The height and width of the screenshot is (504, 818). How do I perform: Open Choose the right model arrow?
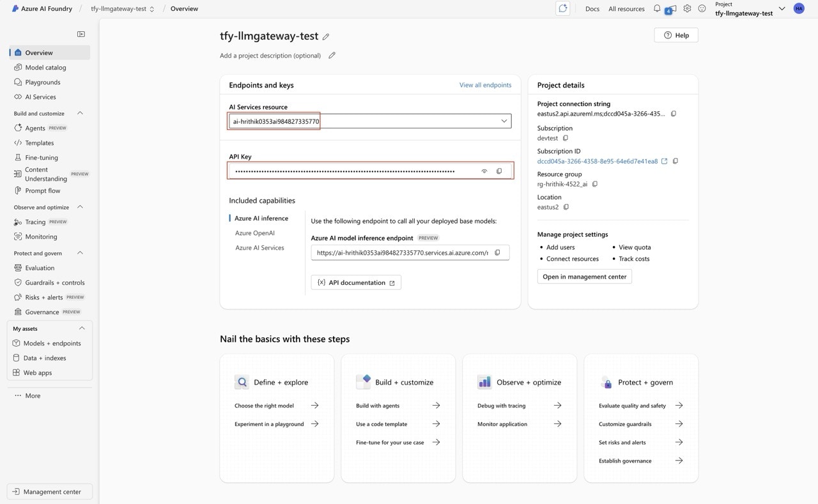(314, 406)
